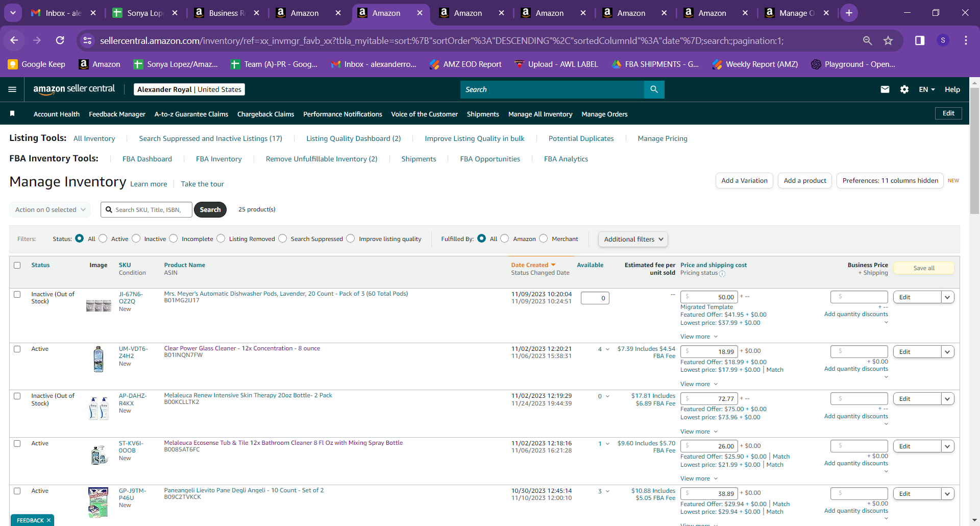Open the Edit dropdown arrow for Clear Power row
The image size is (980, 526).
[x=948, y=352]
